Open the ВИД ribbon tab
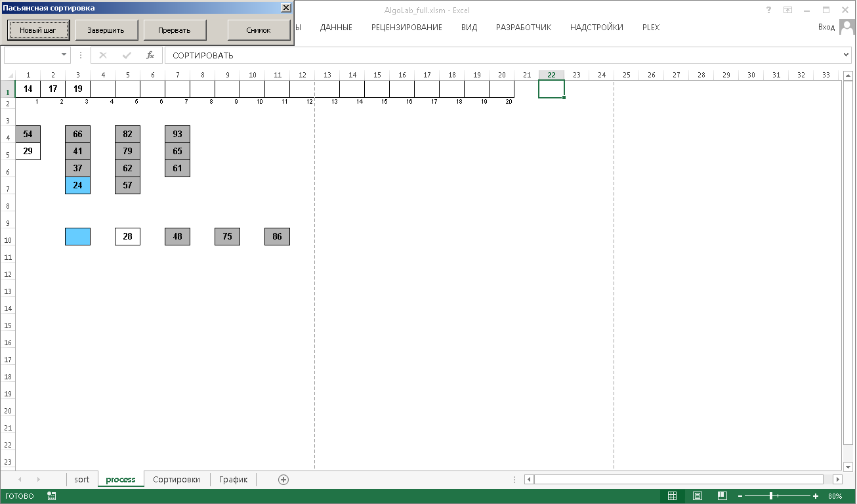Screen dimensions: 857x504 pos(469,28)
